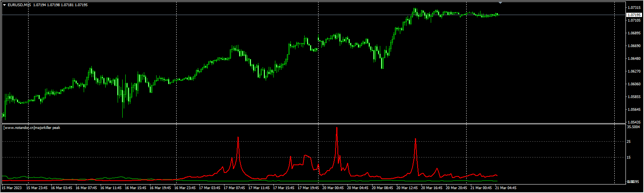
Task: Click the 16 Mar 03:45 time label
Action: point(62,188)
